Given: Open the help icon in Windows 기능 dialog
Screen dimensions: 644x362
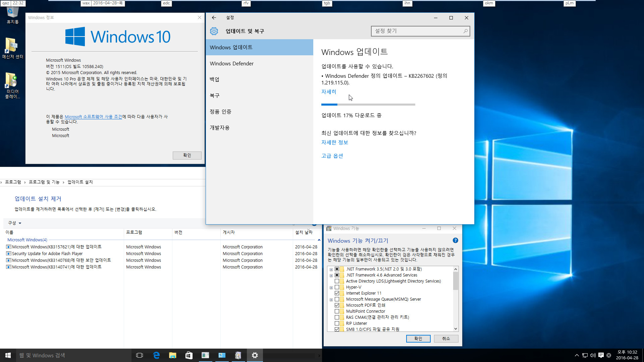Looking at the screenshot, I should point(455,240).
